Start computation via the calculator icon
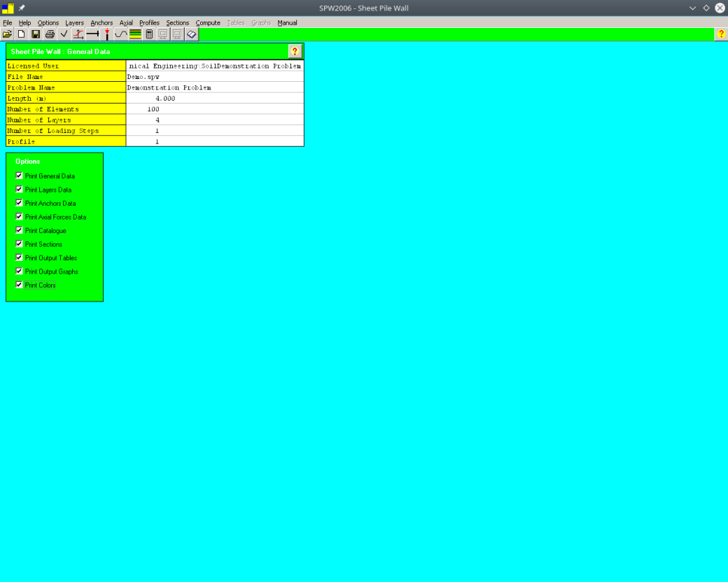The image size is (728, 582). pos(148,34)
